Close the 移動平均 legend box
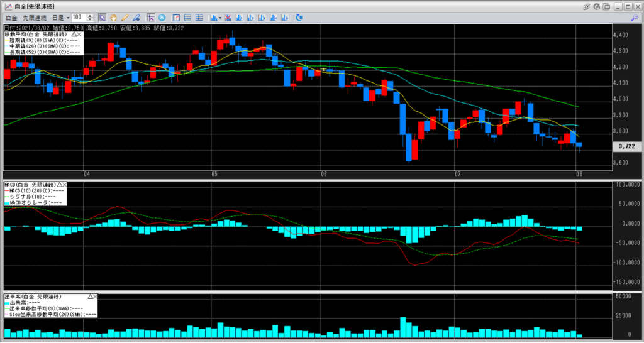Screen dimensions: 644x343 coord(79,35)
